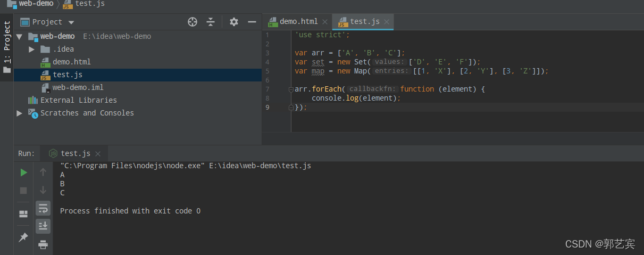This screenshot has height=255, width=644.
Task: Open the Project view dropdown
Action: pyautogui.click(x=71, y=22)
